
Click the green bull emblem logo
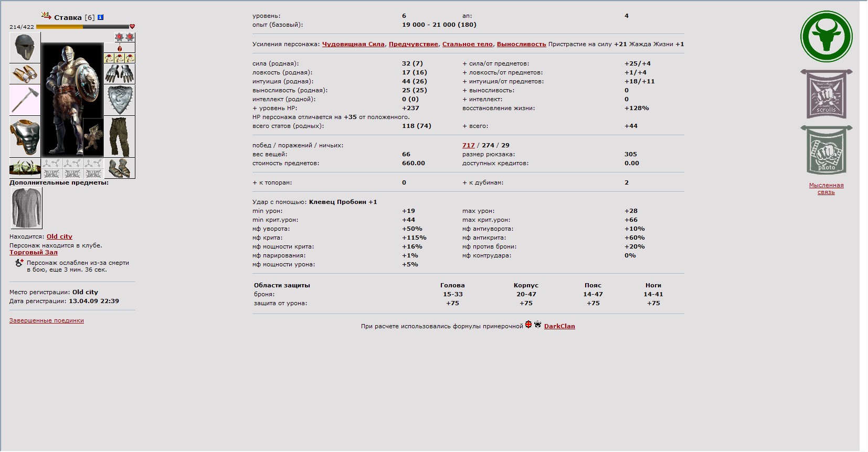click(826, 37)
